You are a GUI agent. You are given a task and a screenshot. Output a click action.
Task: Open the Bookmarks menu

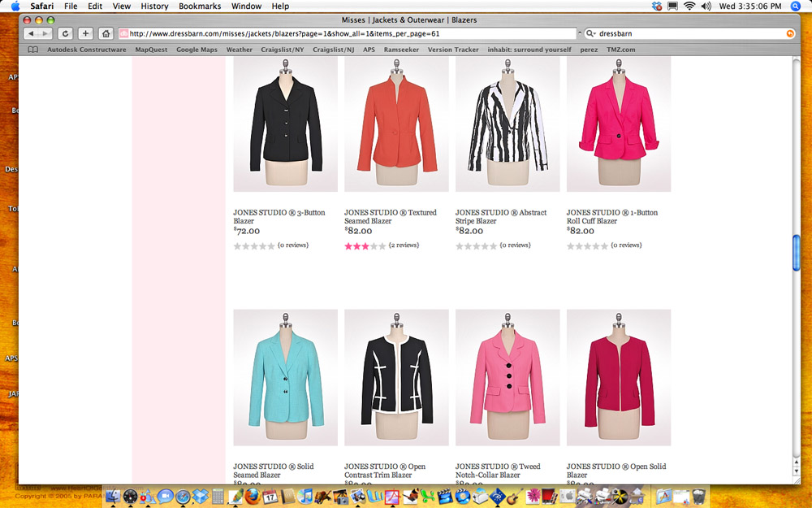click(x=200, y=7)
